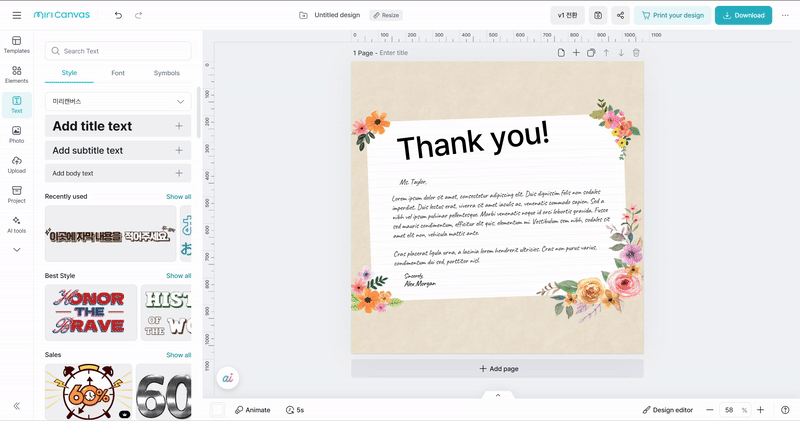Switch to the Style tab
The image size is (800, 421).
pos(69,73)
